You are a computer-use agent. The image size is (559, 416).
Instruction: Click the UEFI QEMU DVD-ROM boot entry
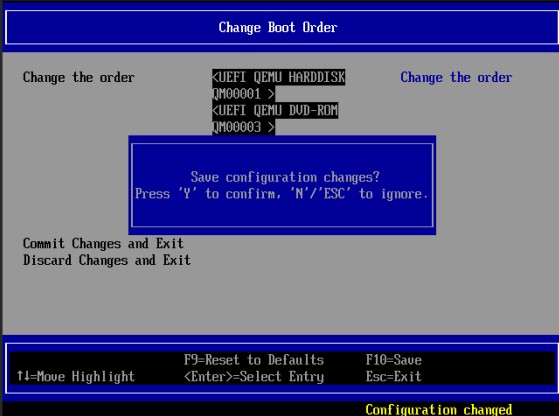pyautogui.click(x=275, y=110)
